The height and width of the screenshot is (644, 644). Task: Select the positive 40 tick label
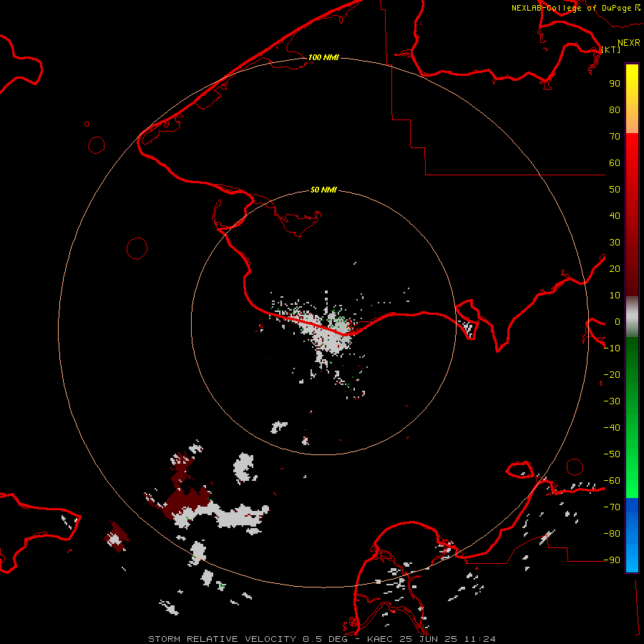pos(615,215)
